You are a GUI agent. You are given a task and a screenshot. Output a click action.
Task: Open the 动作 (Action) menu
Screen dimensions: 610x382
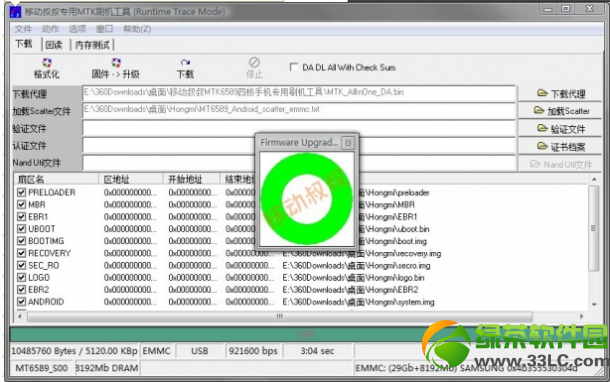pos(50,29)
